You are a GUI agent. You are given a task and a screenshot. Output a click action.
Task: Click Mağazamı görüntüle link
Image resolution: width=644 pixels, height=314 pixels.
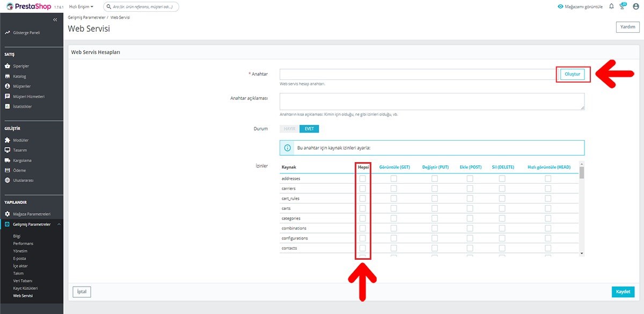click(x=580, y=6)
